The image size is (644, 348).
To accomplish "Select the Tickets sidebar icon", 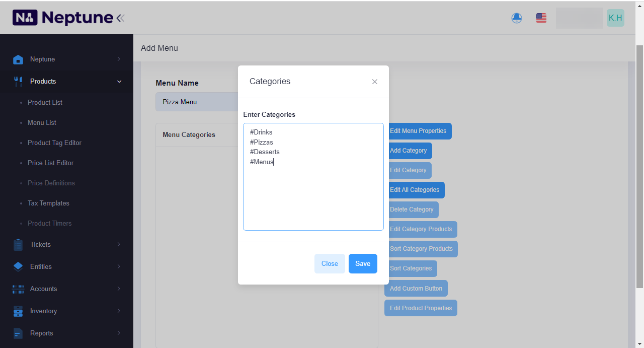I will (18, 244).
